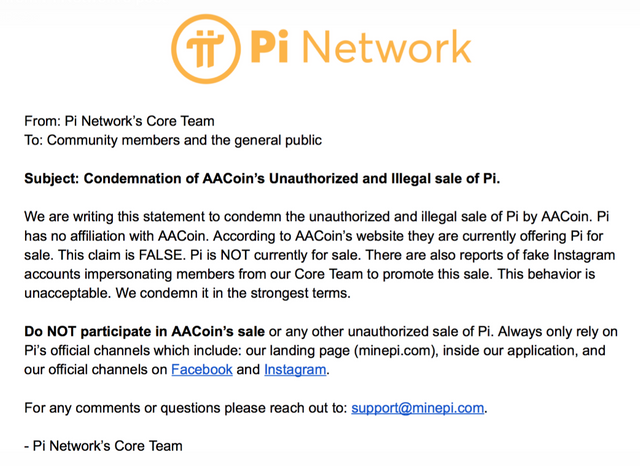The height and width of the screenshot is (466, 640).
Task: Click the bold Do NOT participate warning text
Action: click(x=144, y=331)
